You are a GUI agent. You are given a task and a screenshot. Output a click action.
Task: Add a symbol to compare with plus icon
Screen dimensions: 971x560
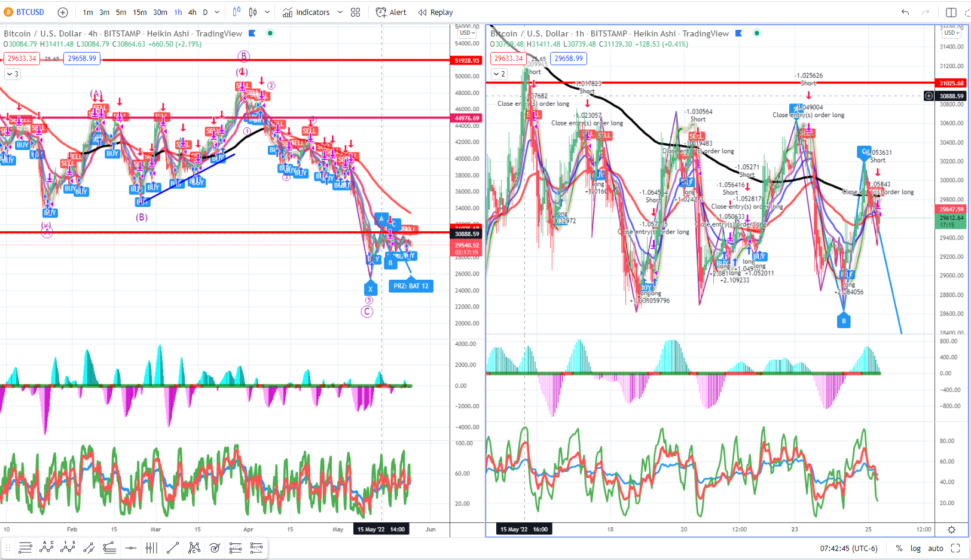pyautogui.click(x=63, y=12)
